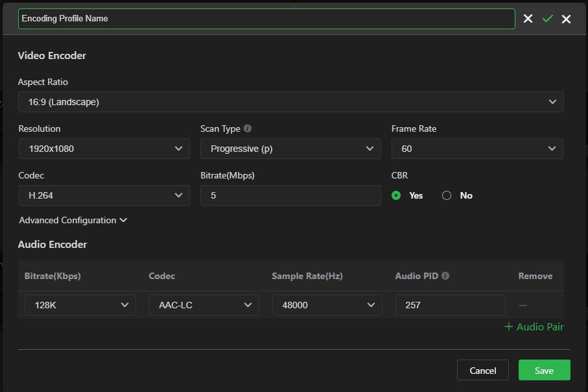
Task: Click the Bitrate(Kbps) column header
Action: pos(53,276)
